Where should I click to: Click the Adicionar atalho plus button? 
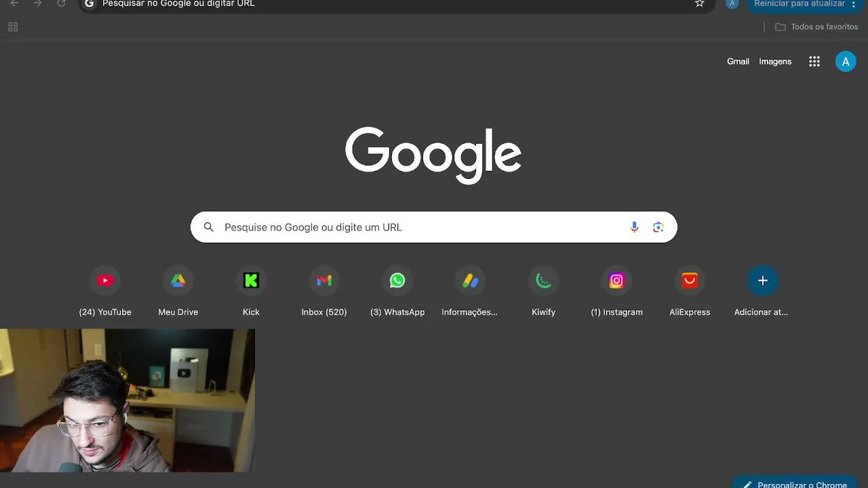pyautogui.click(x=763, y=281)
